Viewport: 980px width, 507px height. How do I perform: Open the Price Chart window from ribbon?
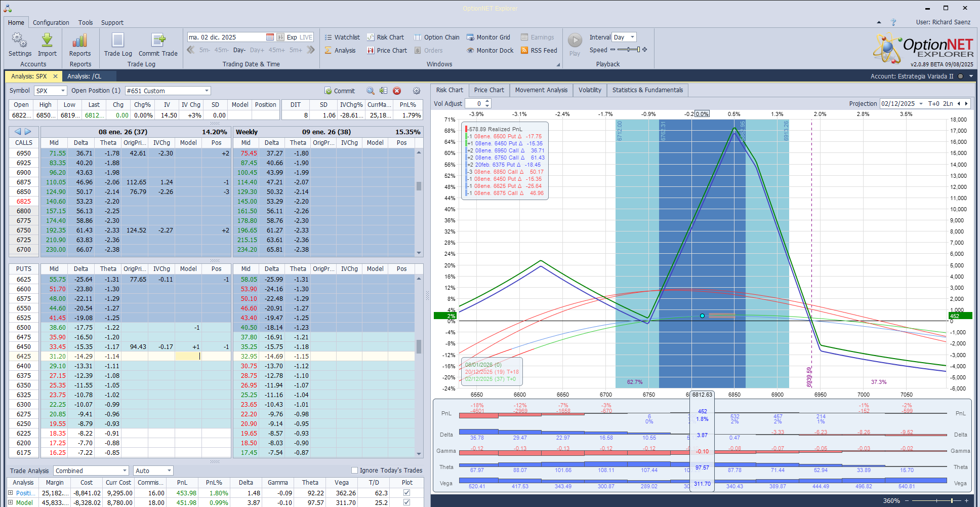pos(387,50)
